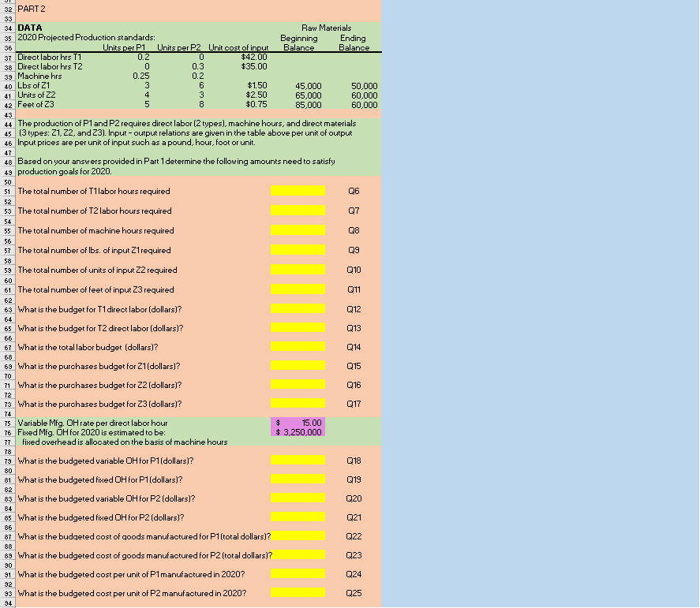Screen dimensions: 700x608
Task: Click the Z1 purchases budget cell Q15
Action: [x=298, y=365]
